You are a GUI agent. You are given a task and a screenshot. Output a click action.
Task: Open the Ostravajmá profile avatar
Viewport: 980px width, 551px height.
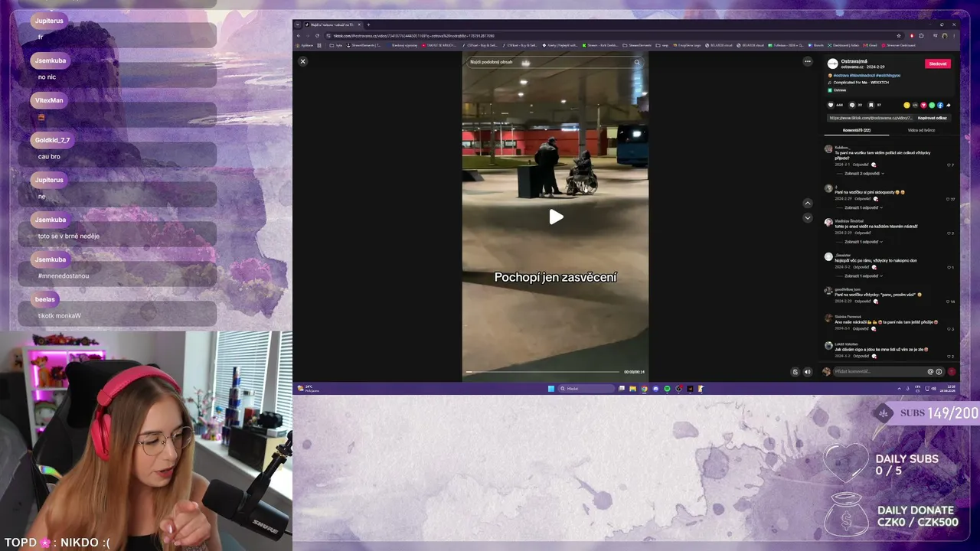(x=832, y=64)
